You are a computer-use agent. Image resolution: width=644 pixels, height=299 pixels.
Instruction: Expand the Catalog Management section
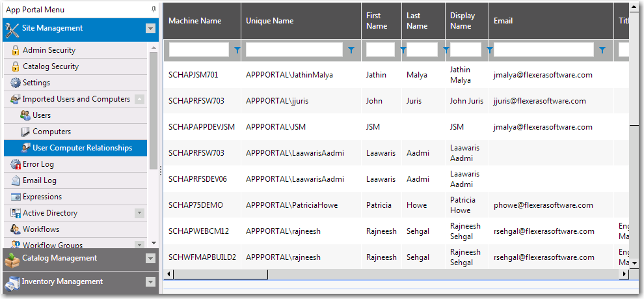click(150, 259)
